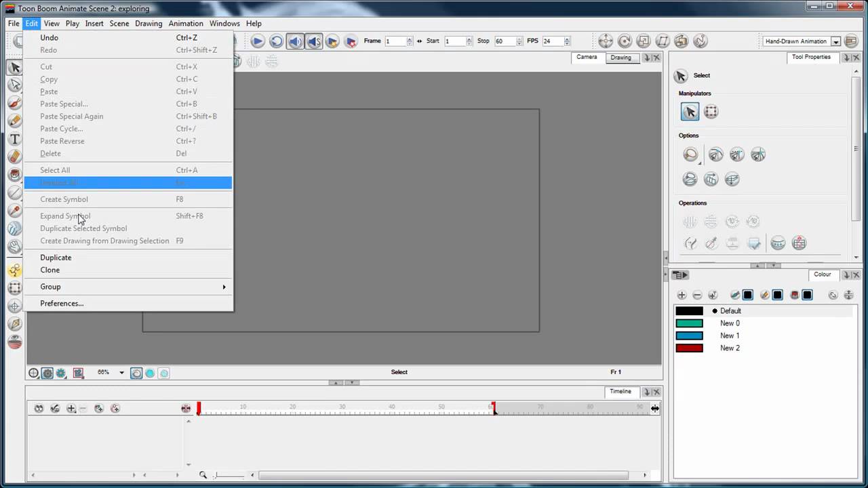The width and height of the screenshot is (868, 488).
Task: Toggle the Sound scrubbing button
Action: (313, 41)
